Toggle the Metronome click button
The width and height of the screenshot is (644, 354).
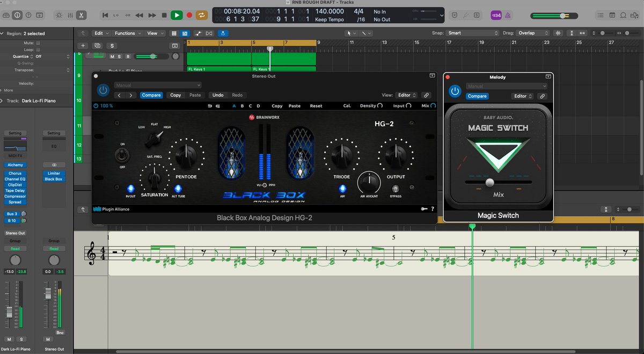click(508, 15)
